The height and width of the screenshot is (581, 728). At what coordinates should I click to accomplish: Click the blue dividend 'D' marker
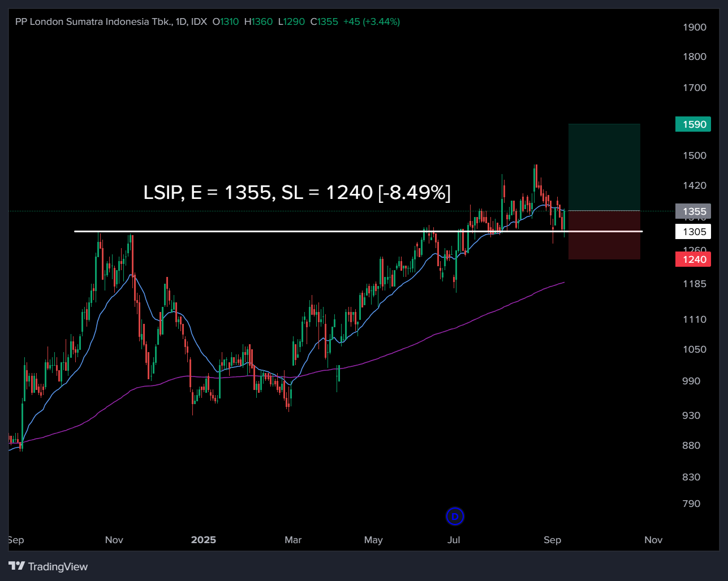[x=455, y=516]
